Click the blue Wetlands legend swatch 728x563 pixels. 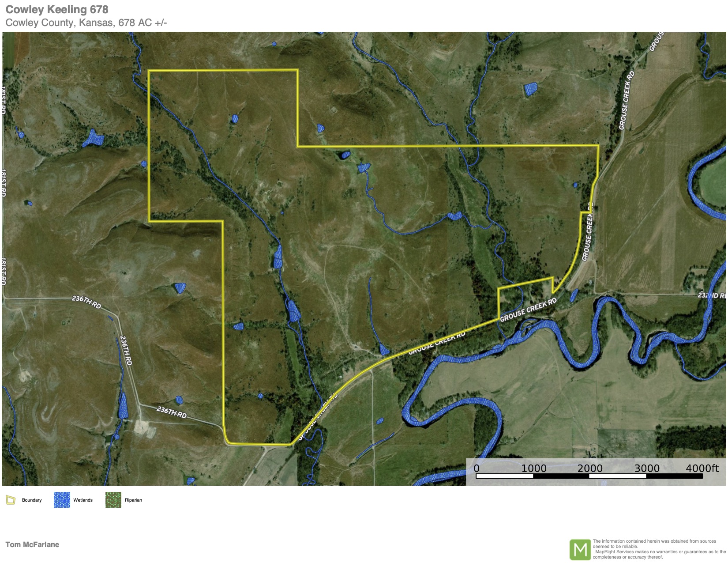(x=62, y=500)
